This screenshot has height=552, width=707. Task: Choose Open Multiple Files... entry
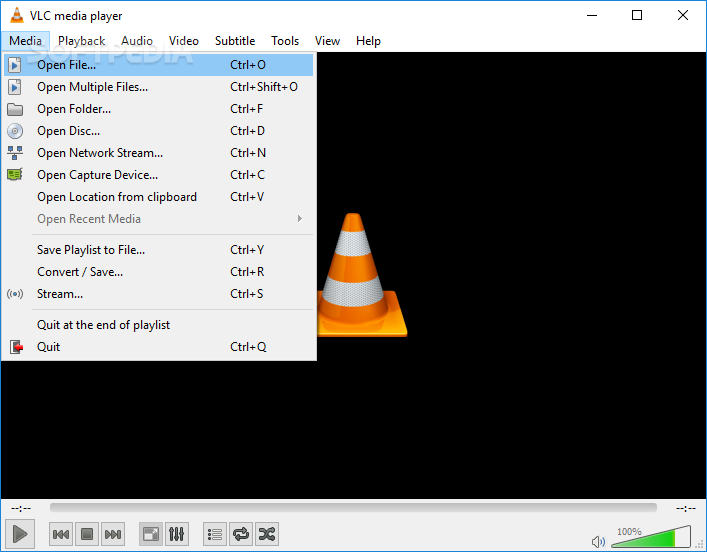click(159, 87)
